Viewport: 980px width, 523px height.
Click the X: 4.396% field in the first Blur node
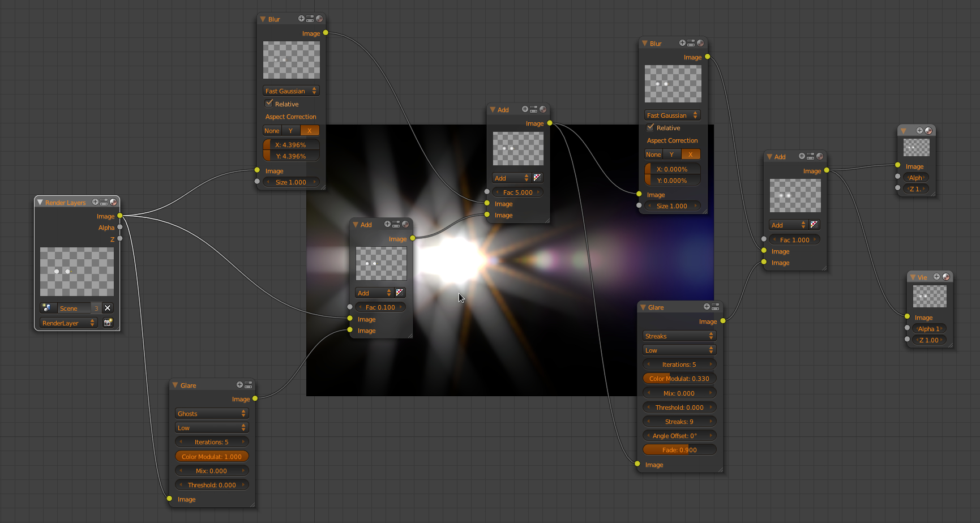[291, 144]
